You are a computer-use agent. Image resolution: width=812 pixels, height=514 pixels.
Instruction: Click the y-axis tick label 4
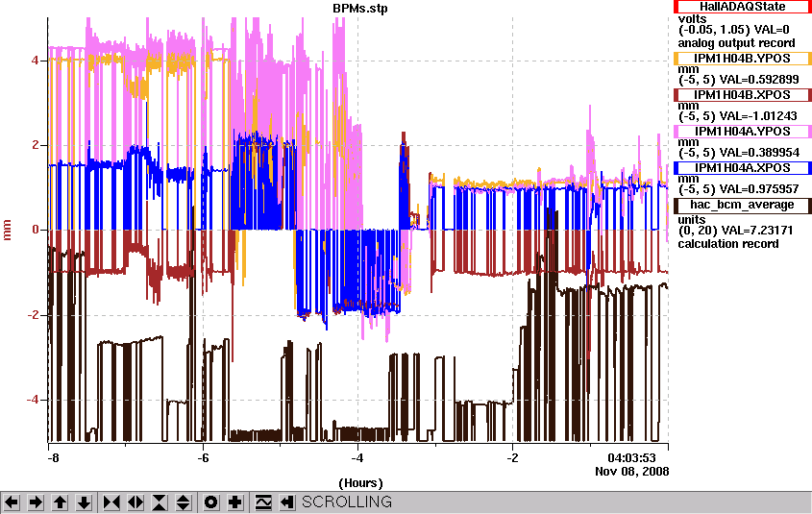point(35,61)
